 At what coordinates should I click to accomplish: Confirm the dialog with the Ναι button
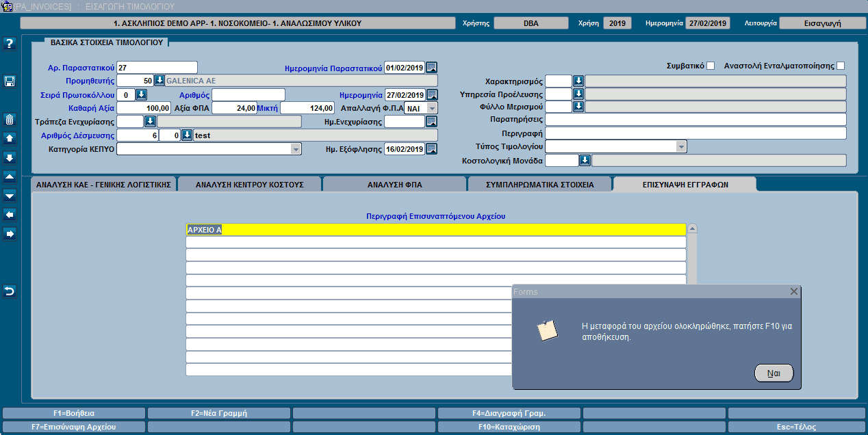point(774,373)
